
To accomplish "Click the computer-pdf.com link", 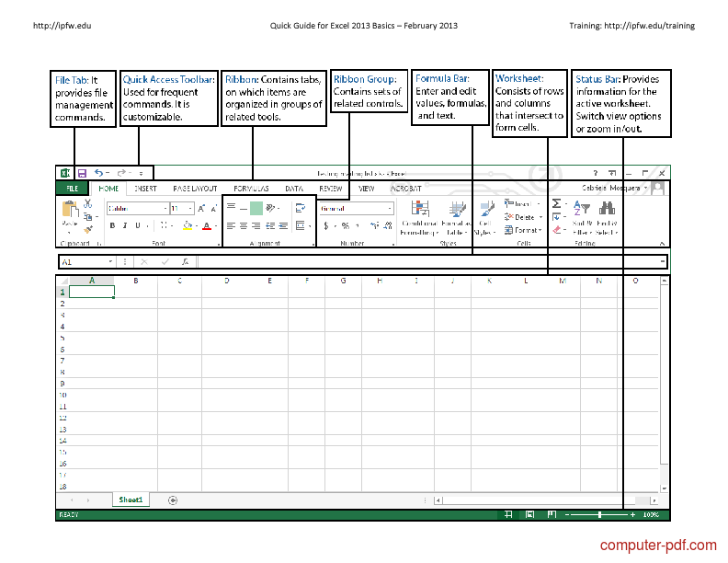I will click(x=658, y=545).
